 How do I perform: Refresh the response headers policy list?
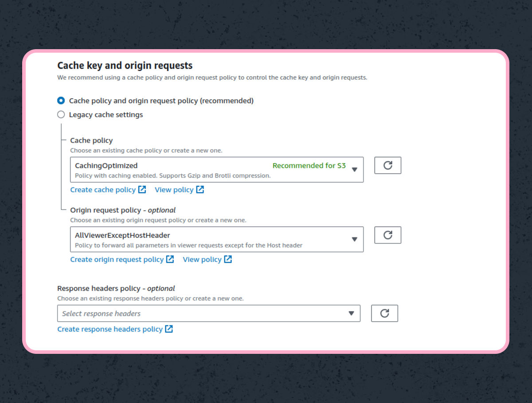click(x=384, y=313)
